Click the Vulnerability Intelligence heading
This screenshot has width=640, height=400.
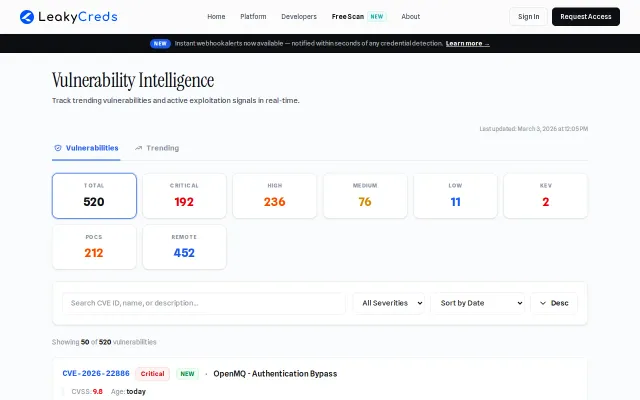point(133,80)
